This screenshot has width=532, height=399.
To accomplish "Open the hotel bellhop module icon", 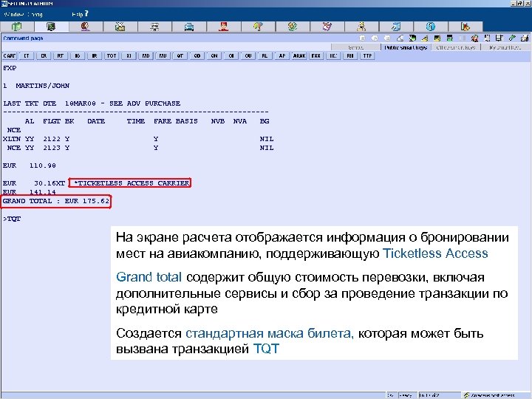I will [x=223, y=27].
